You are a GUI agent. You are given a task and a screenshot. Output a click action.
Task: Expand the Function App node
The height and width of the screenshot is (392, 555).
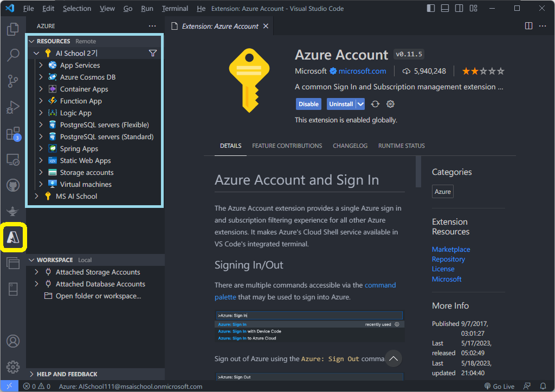tap(41, 101)
